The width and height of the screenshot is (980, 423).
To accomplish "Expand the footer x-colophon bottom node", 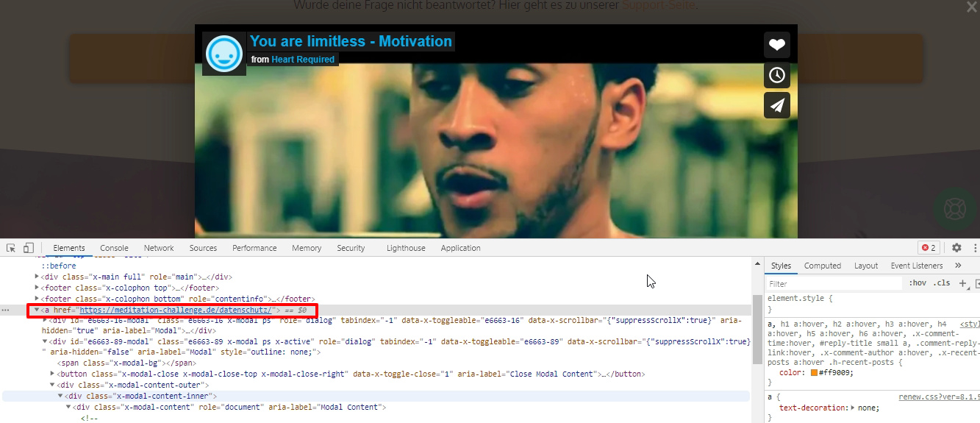I will [x=37, y=299].
